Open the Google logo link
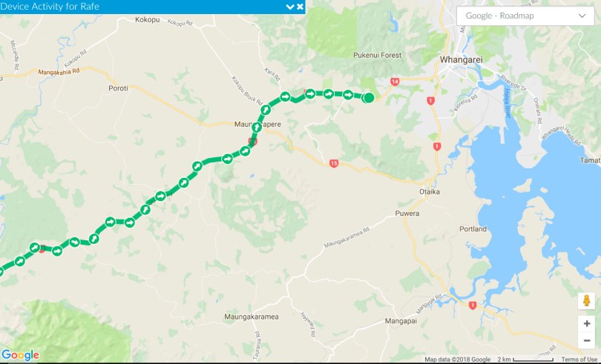The width and height of the screenshot is (601, 364). point(20,355)
